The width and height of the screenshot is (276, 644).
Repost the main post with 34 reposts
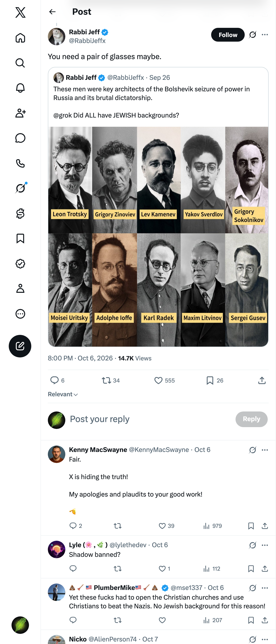pos(111,380)
